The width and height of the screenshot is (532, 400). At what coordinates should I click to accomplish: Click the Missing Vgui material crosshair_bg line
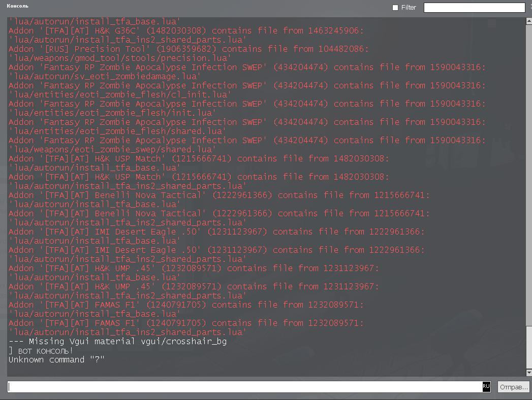point(118,341)
